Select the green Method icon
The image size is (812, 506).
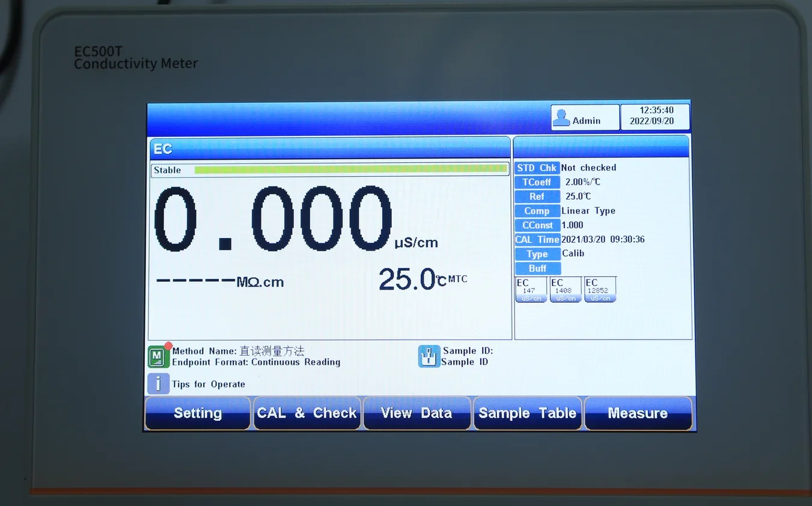(x=159, y=356)
